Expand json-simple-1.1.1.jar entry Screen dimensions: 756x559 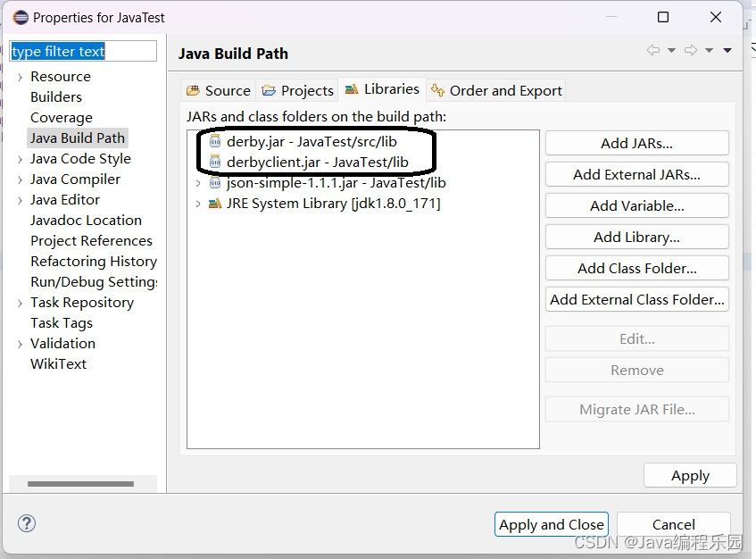click(198, 183)
